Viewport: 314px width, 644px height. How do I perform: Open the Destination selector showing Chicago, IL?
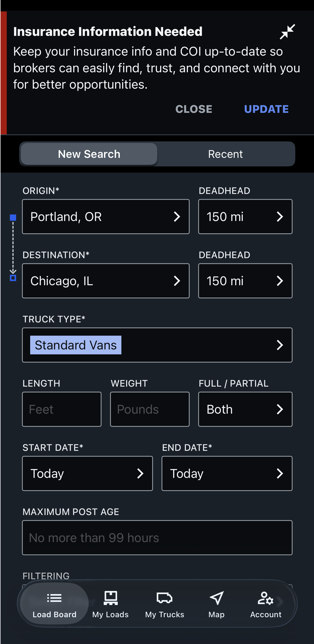106,281
